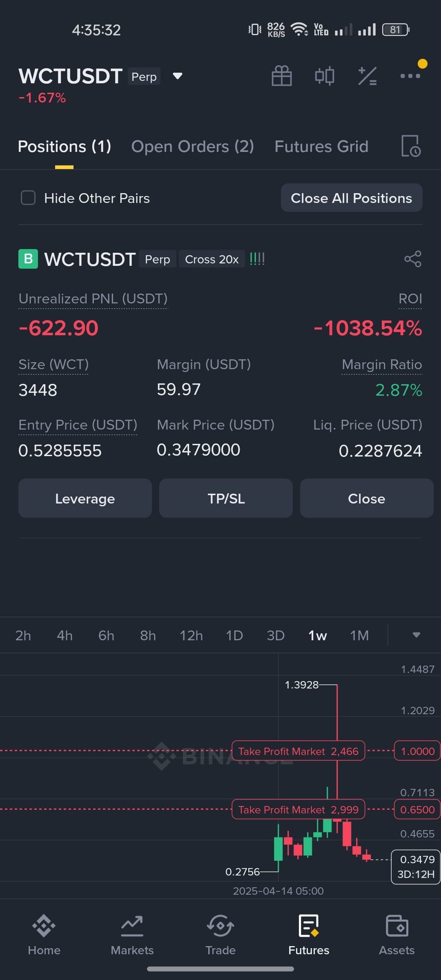Open the gift rewards icon
The width and height of the screenshot is (441, 980).
282,76
